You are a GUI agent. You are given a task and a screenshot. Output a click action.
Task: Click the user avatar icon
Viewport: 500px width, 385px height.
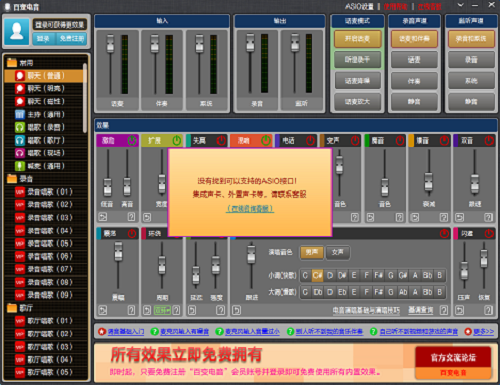pos(17,32)
